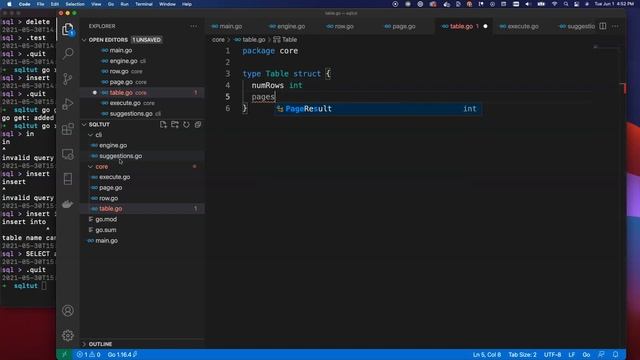Open macOS Spotlight search icon
The width and height of the screenshot is (640, 360).
(x=566, y=4)
